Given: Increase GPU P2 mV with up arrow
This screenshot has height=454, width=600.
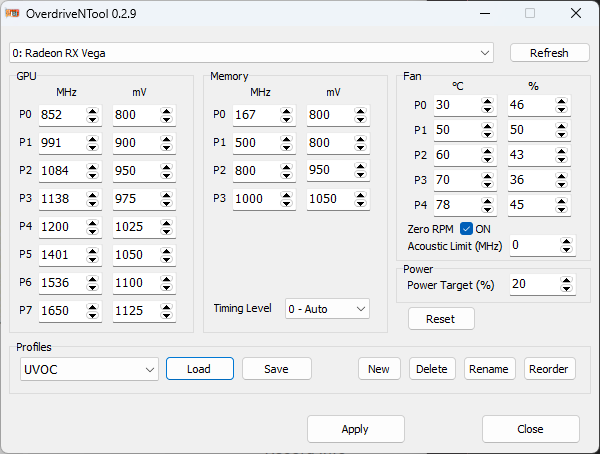Looking at the screenshot, I should click(166, 167).
